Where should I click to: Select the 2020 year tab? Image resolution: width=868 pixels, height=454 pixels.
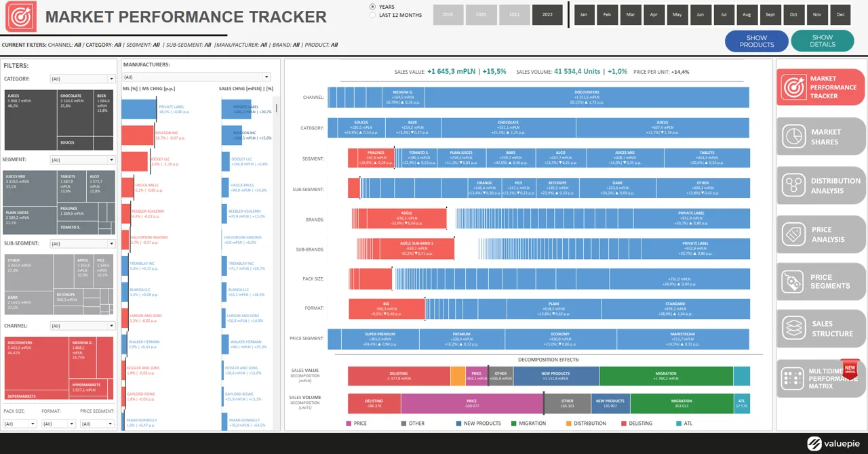point(481,14)
